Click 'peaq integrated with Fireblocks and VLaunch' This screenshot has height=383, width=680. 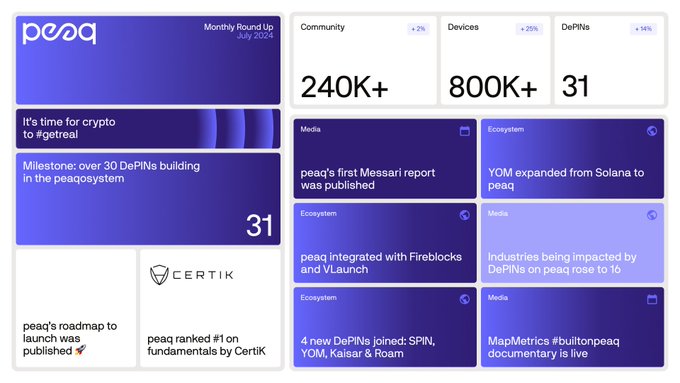pos(381,263)
